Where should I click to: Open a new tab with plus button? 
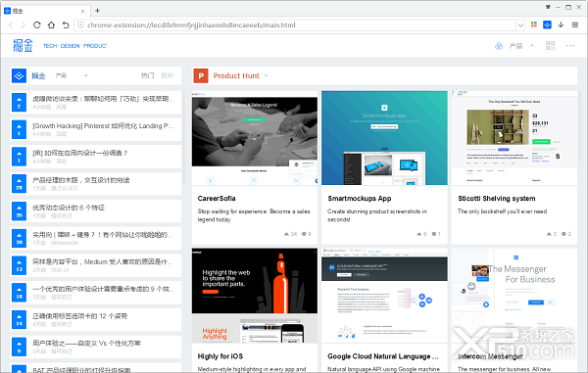pos(97,11)
